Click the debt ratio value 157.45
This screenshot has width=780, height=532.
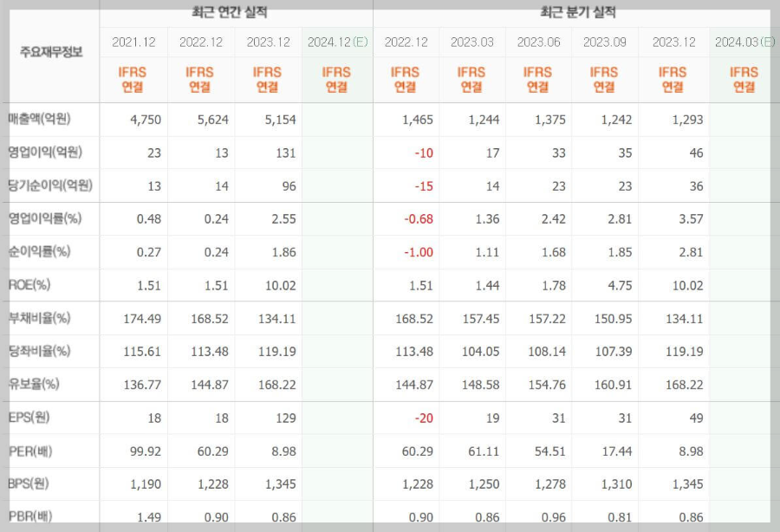click(480, 319)
